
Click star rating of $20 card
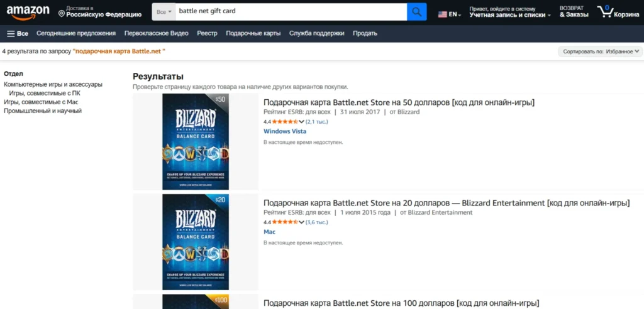(285, 222)
